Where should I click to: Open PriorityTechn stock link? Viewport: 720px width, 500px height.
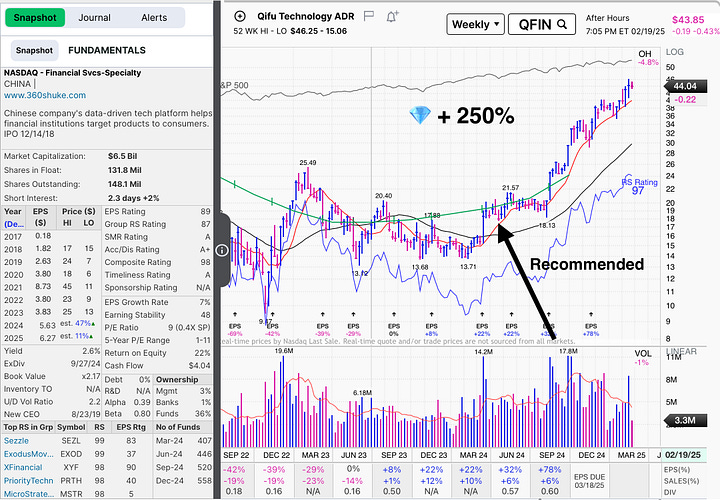tap(28, 481)
